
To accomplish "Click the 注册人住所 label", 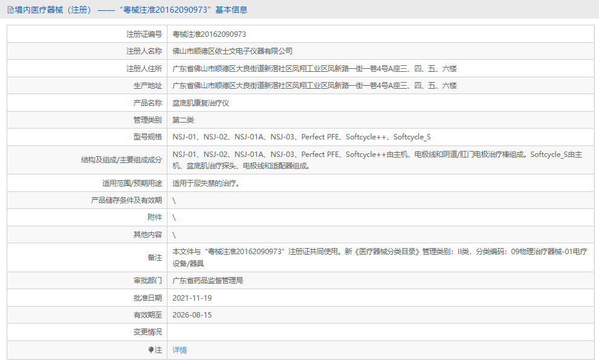I will (144, 69).
